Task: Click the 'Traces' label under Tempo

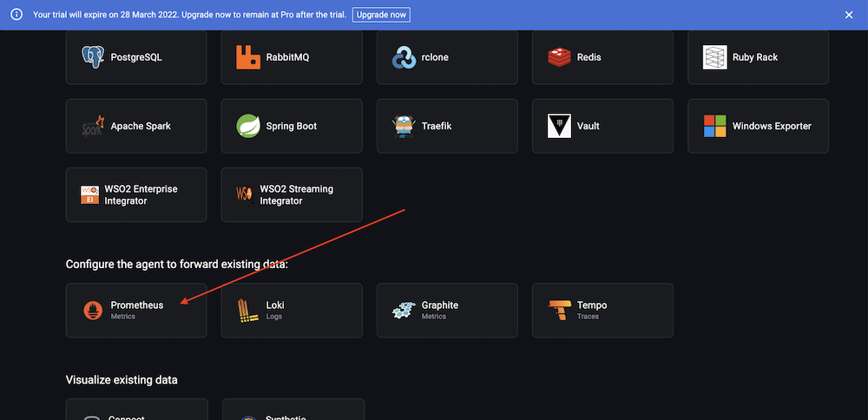Action: coord(588,317)
